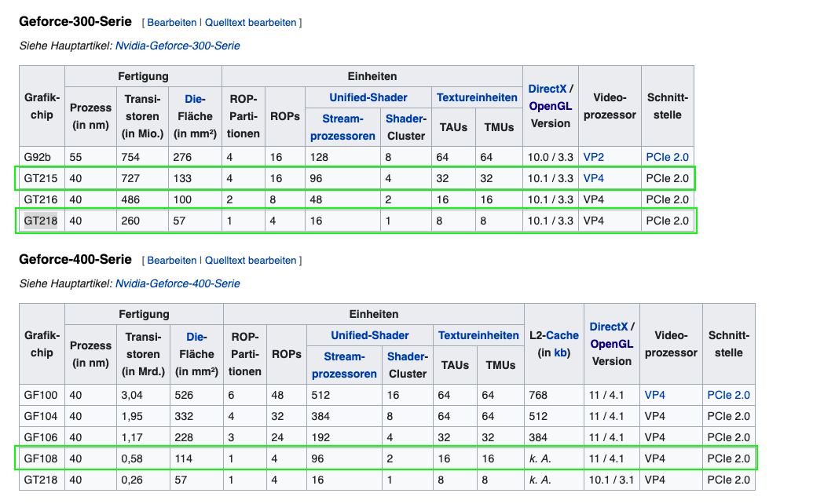824x504 pixels.
Task: Click the 10.0 / 3.3 version cell
Action: [x=550, y=157]
